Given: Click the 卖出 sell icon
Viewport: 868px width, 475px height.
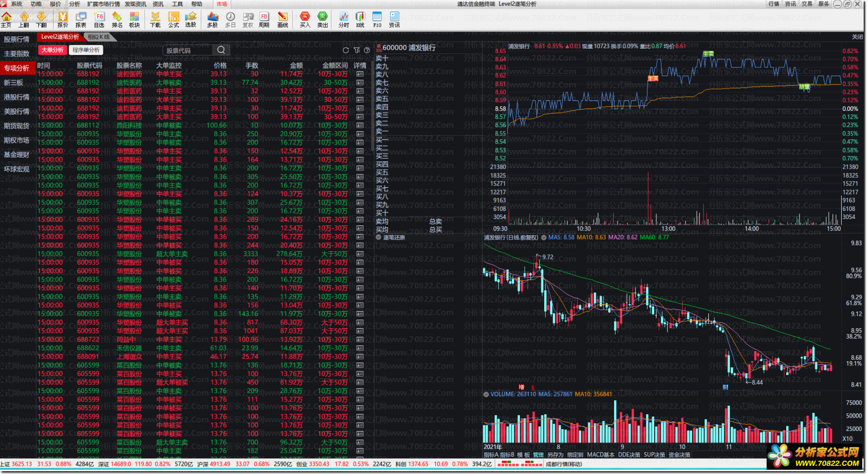Looking at the screenshot, I should [323, 20].
